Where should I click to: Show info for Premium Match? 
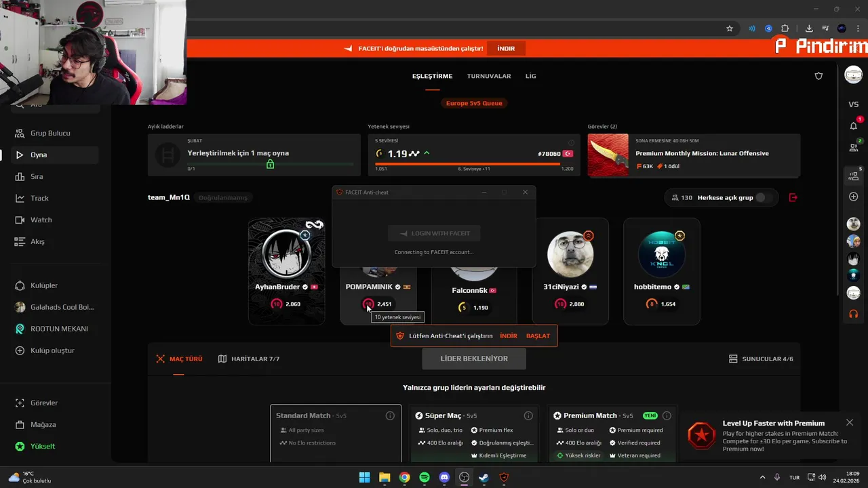[667, 415]
